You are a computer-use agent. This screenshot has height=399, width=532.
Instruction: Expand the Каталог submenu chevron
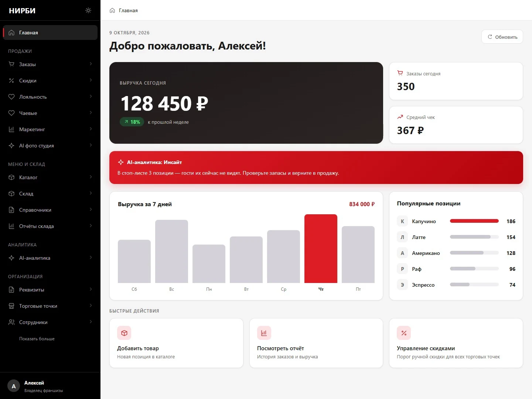click(91, 177)
